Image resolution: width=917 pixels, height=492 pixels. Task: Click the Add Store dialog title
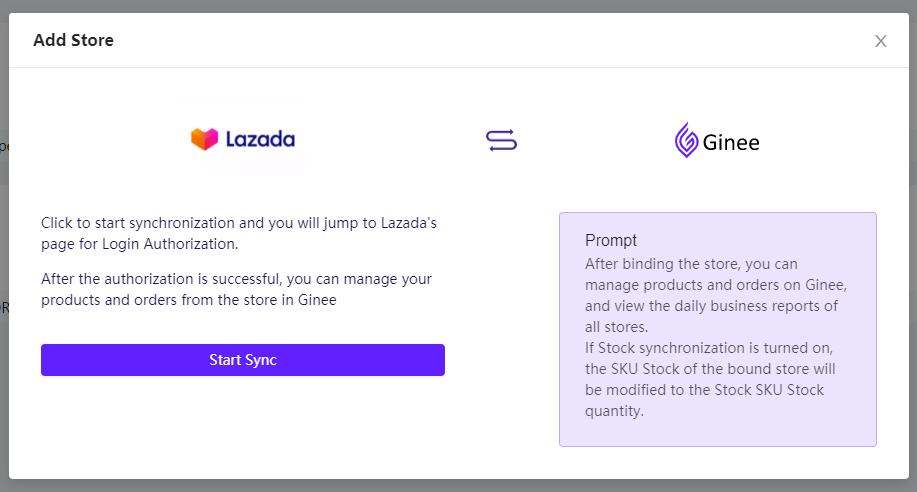74,40
